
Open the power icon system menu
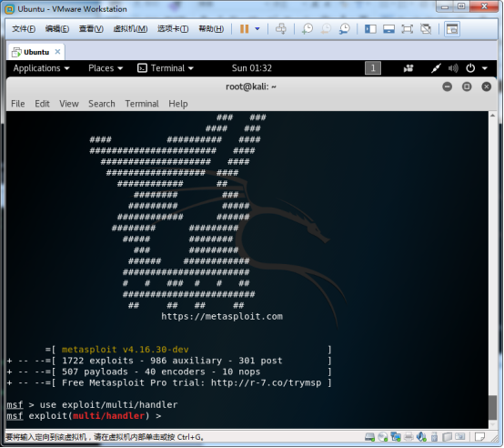pos(470,68)
